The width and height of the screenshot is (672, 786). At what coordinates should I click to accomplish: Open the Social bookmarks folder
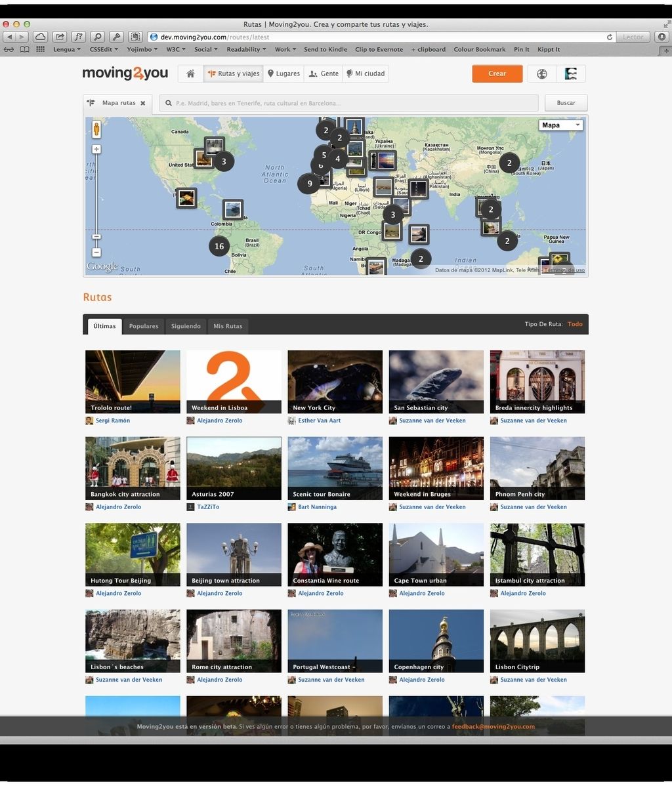[x=205, y=50]
